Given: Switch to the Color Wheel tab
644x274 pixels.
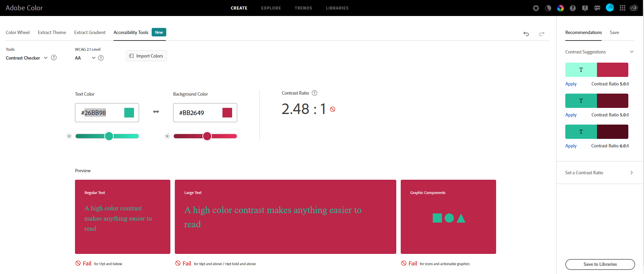Looking at the screenshot, I should [18, 32].
